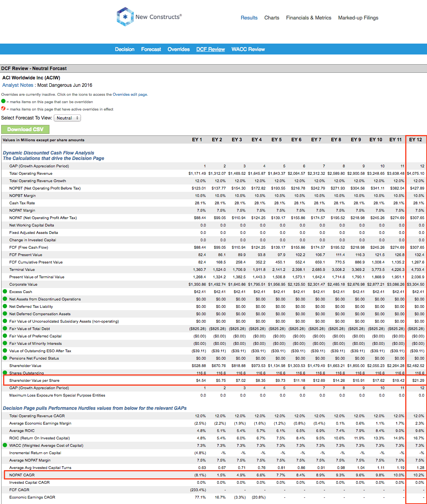Click Total Operating Revenue row label
Viewport: 427px width, 504px height.
31,173
